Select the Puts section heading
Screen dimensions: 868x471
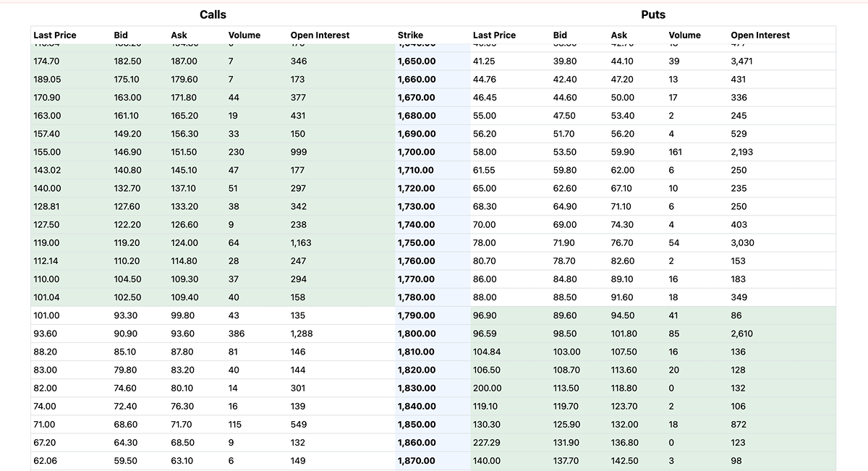653,14
